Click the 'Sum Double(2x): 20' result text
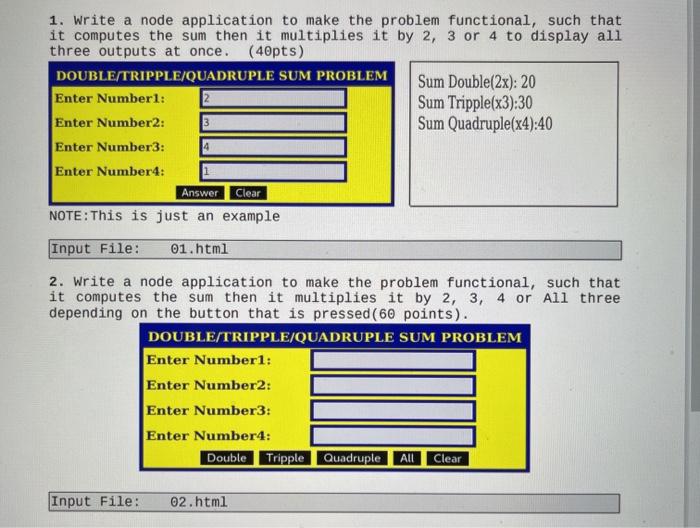Image resolution: width=700 pixels, height=528 pixels. click(476, 82)
